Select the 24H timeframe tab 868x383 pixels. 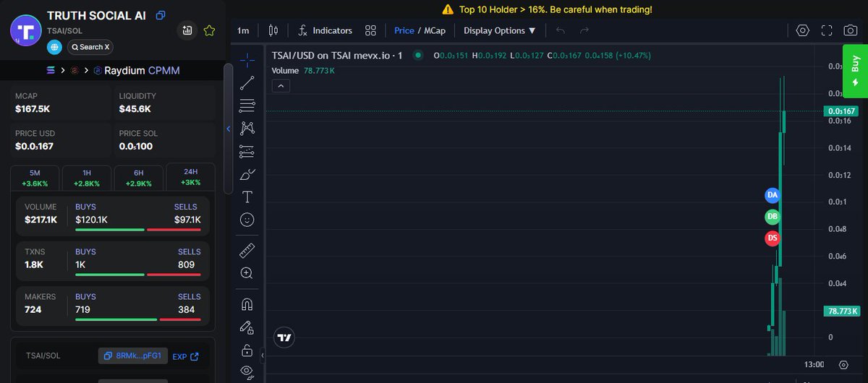[x=190, y=176]
